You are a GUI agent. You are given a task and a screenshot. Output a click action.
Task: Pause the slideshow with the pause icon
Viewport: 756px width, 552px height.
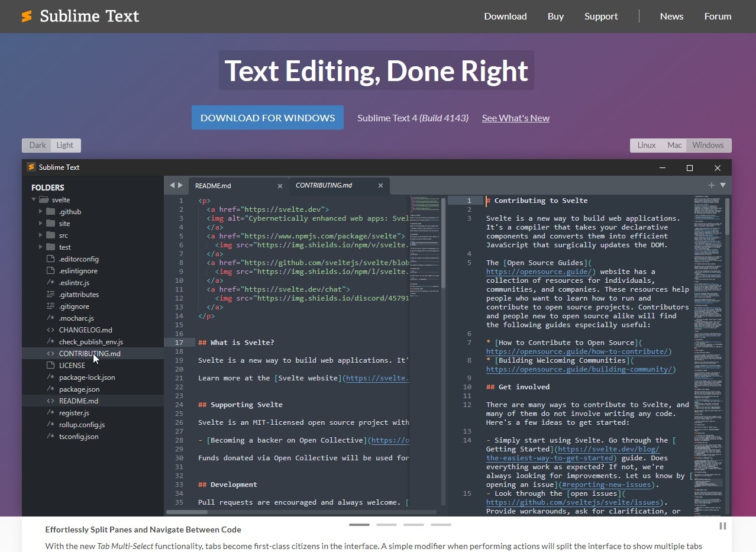[x=722, y=526]
